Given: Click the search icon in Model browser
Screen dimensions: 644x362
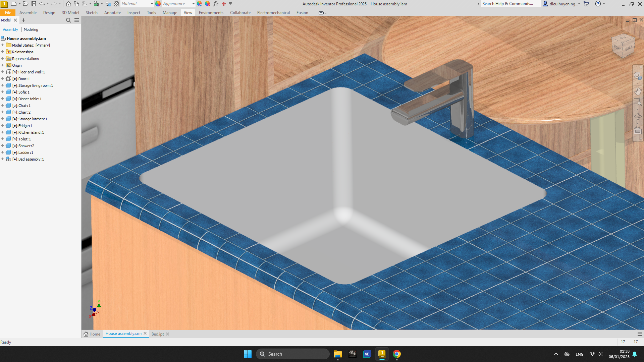Looking at the screenshot, I should [x=68, y=20].
